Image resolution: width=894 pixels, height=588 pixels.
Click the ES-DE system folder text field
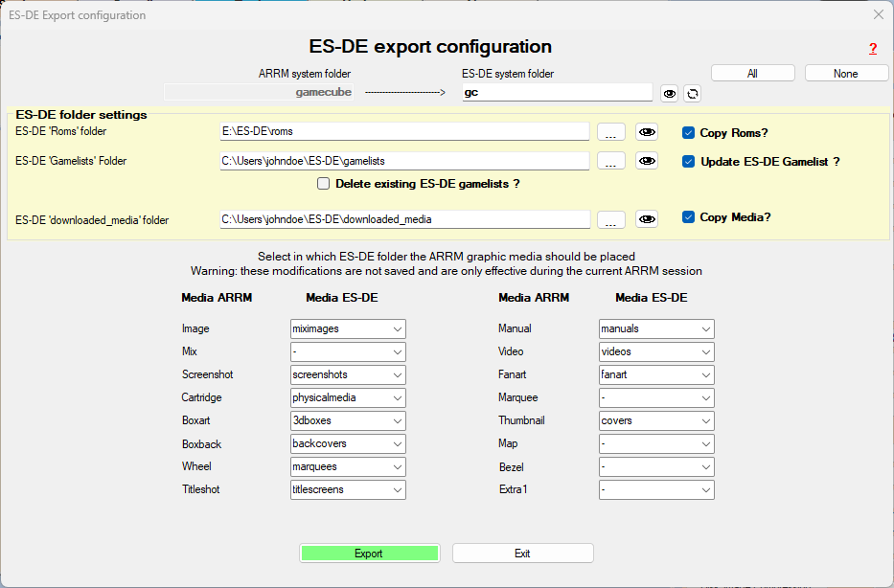(x=556, y=93)
